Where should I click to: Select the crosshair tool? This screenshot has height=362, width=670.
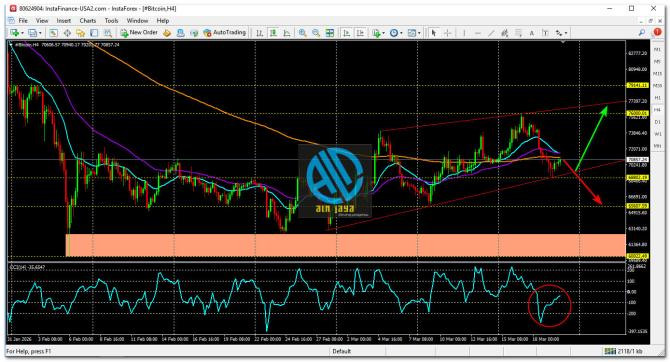pos(447,33)
